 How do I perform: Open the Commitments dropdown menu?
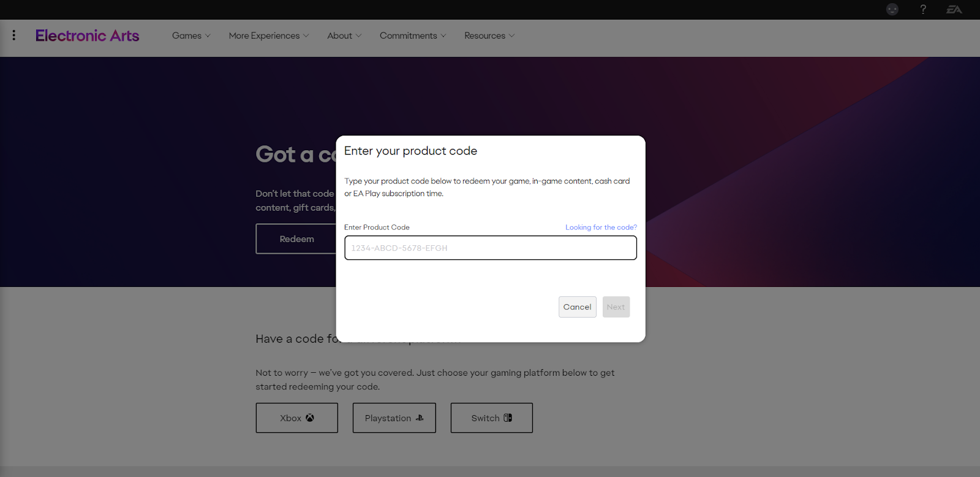click(x=413, y=36)
